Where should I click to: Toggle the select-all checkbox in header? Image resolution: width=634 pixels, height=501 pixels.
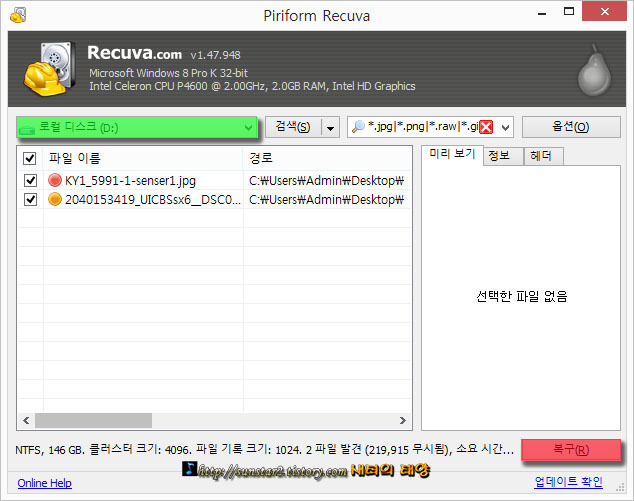[x=30, y=158]
